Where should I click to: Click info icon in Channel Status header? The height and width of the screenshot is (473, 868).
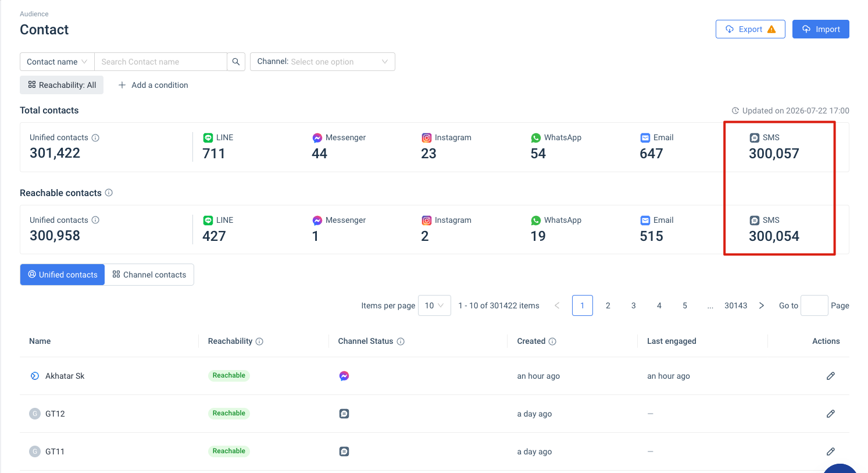(x=401, y=342)
